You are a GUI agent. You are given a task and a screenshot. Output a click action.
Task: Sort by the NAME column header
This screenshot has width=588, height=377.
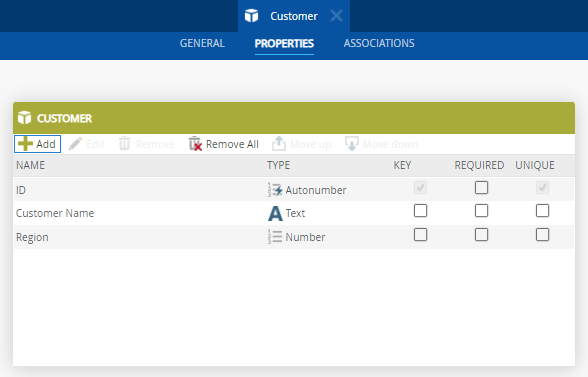click(30, 165)
